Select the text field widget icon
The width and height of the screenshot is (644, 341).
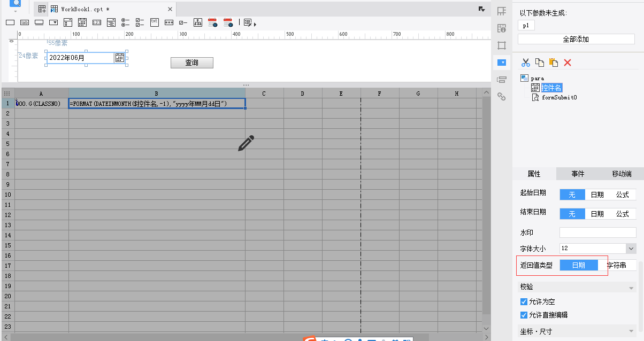10,22
